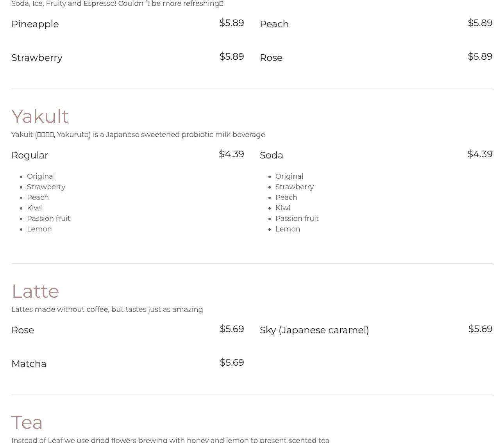The image size is (504, 443).
Task: Select the Matcha latte item
Action: coord(29,364)
